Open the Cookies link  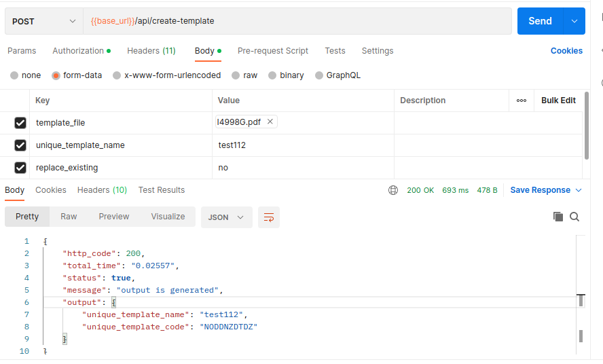[566, 51]
